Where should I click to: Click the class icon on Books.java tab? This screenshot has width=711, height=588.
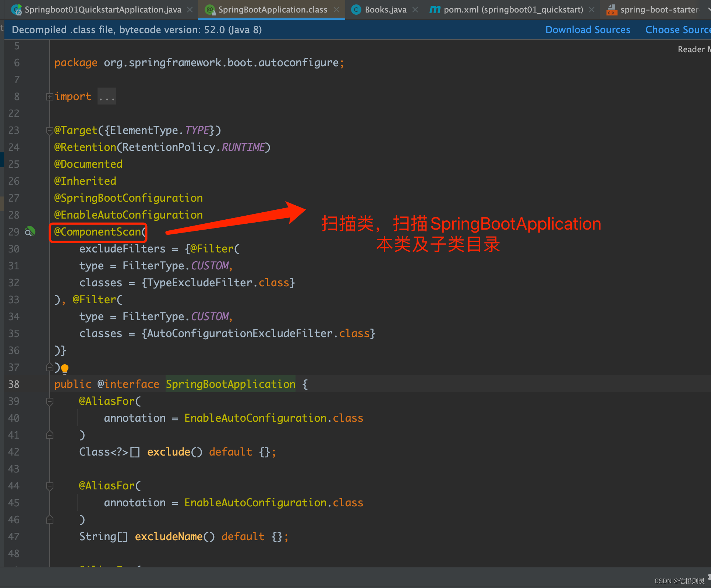[356, 10]
